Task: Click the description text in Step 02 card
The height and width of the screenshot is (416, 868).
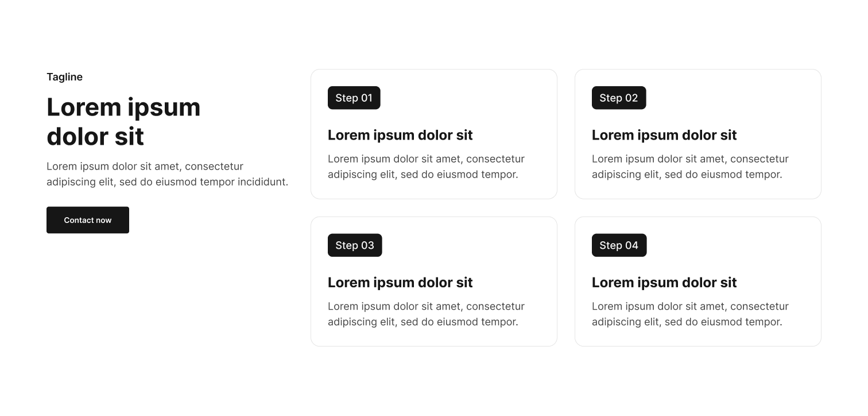Action: [691, 167]
